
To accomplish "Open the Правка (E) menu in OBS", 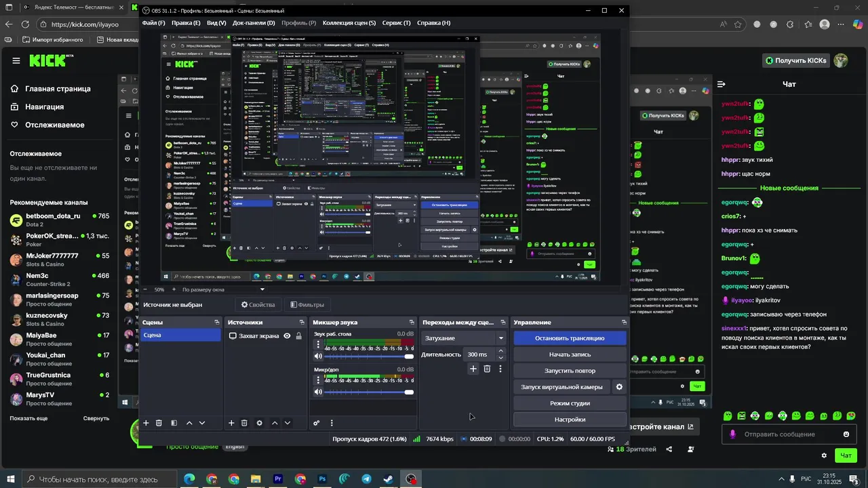I will pos(186,22).
